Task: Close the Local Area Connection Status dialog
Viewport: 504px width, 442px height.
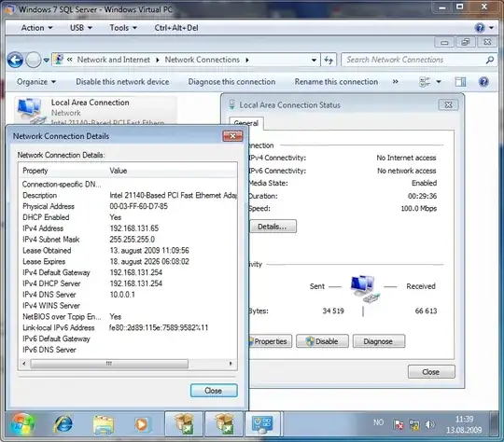Action: point(431,372)
